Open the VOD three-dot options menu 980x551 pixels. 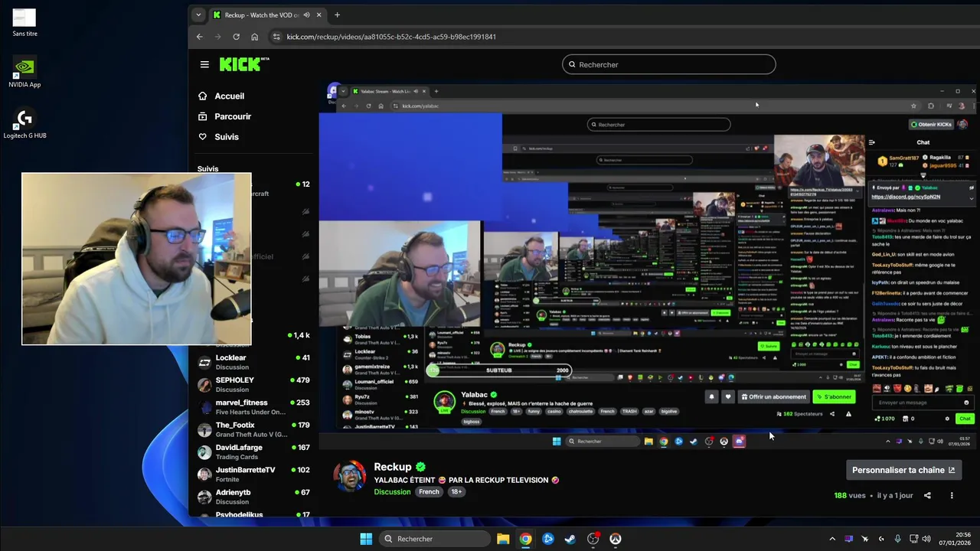952,495
